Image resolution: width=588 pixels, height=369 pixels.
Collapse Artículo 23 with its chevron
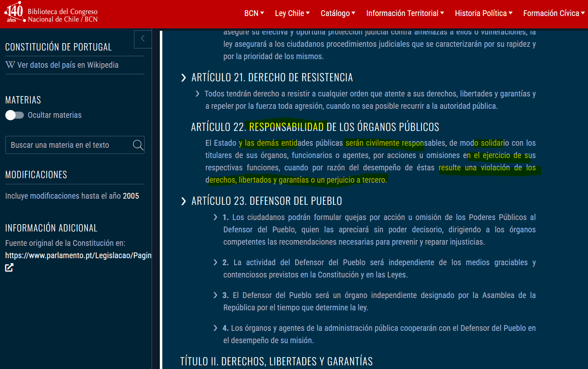(x=184, y=201)
